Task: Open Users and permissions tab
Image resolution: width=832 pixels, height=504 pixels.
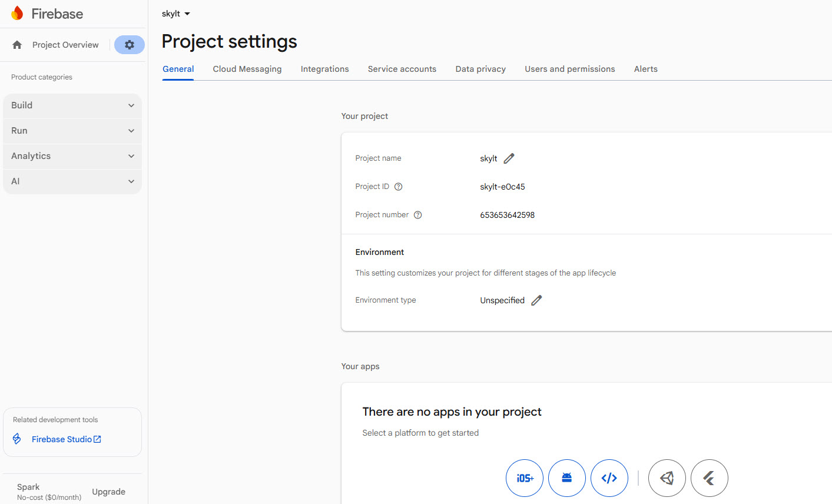Action: click(570, 69)
